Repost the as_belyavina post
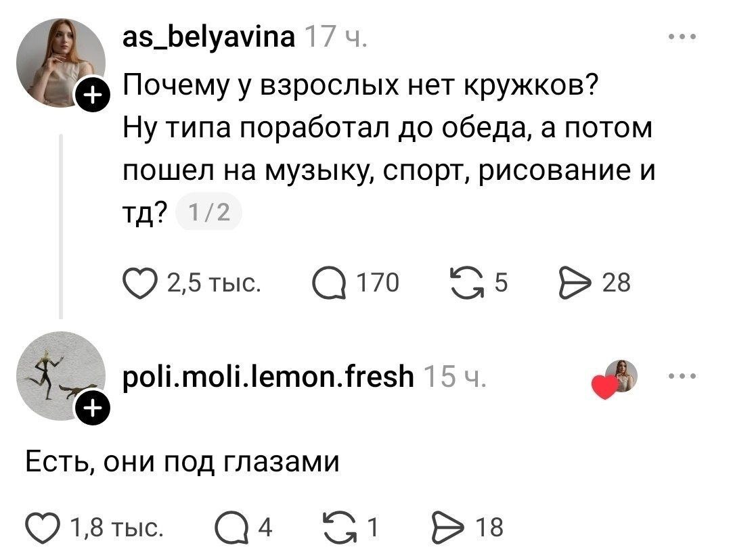Image resolution: width=731 pixels, height=560 pixels. click(x=467, y=283)
